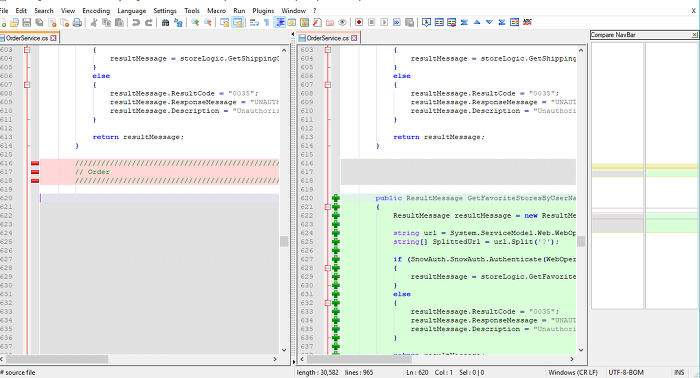Click the Save All toolbar icon

[x=39, y=22]
